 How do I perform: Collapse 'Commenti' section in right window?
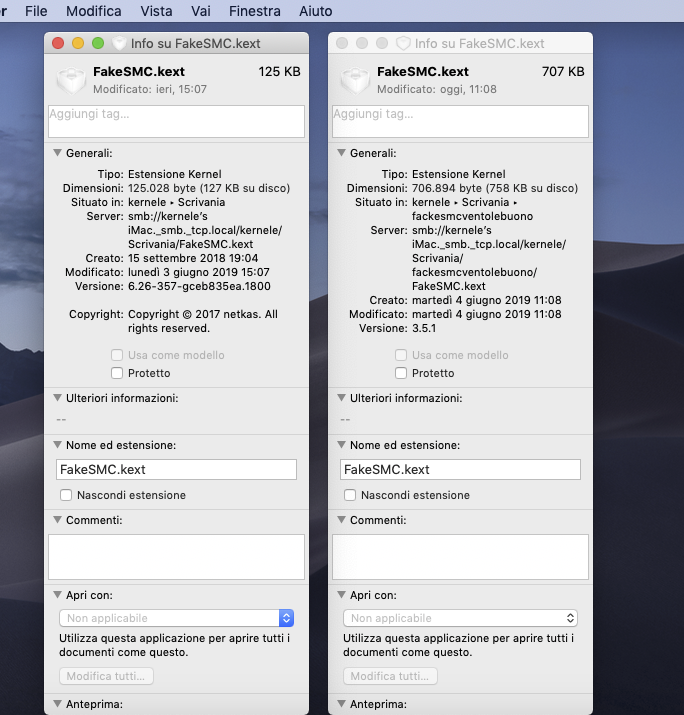(x=342, y=520)
